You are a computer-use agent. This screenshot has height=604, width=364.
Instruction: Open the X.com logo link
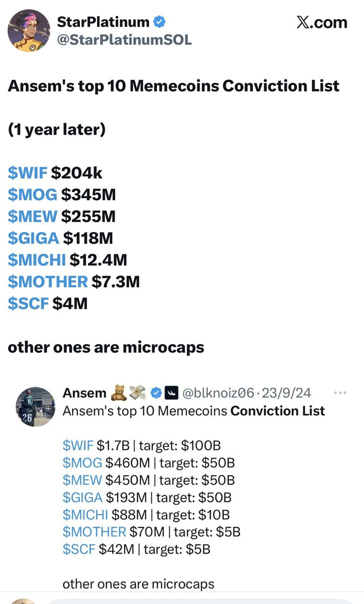pyautogui.click(x=322, y=23)
